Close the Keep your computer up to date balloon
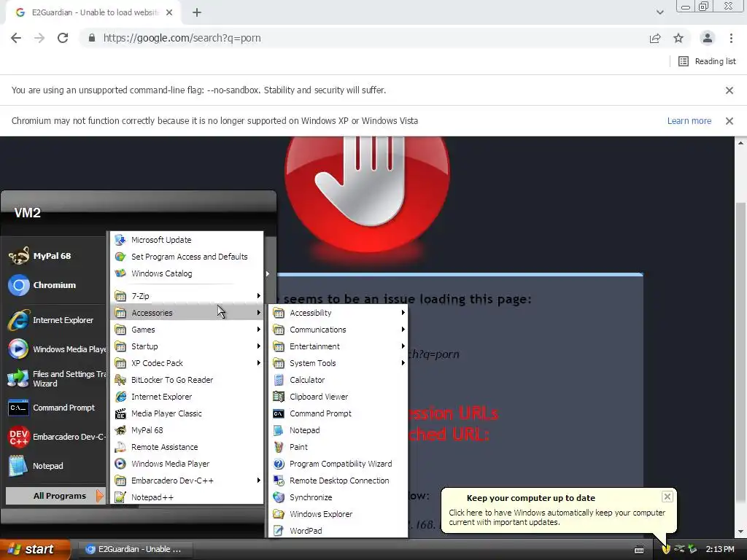This screenshot has width=747, height=560. tap(667, 497)
